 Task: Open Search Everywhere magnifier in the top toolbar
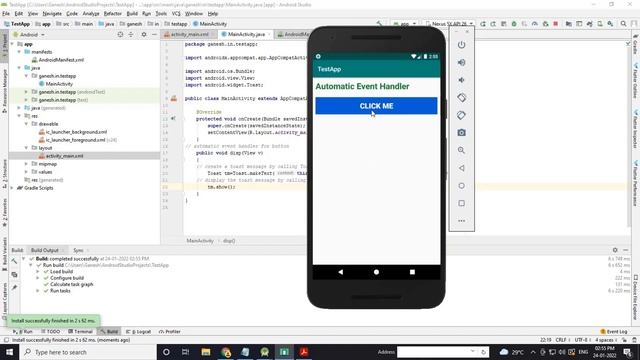point(623,24)
